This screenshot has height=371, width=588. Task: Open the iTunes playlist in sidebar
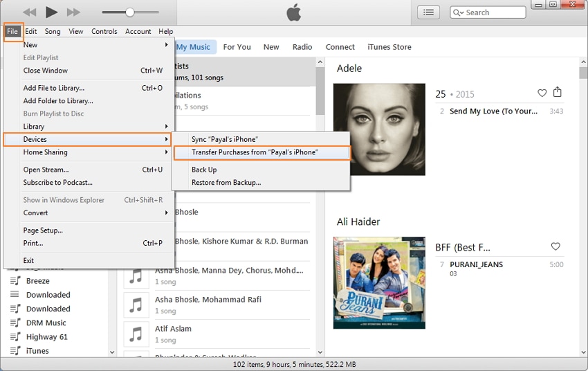coord(37,351)
